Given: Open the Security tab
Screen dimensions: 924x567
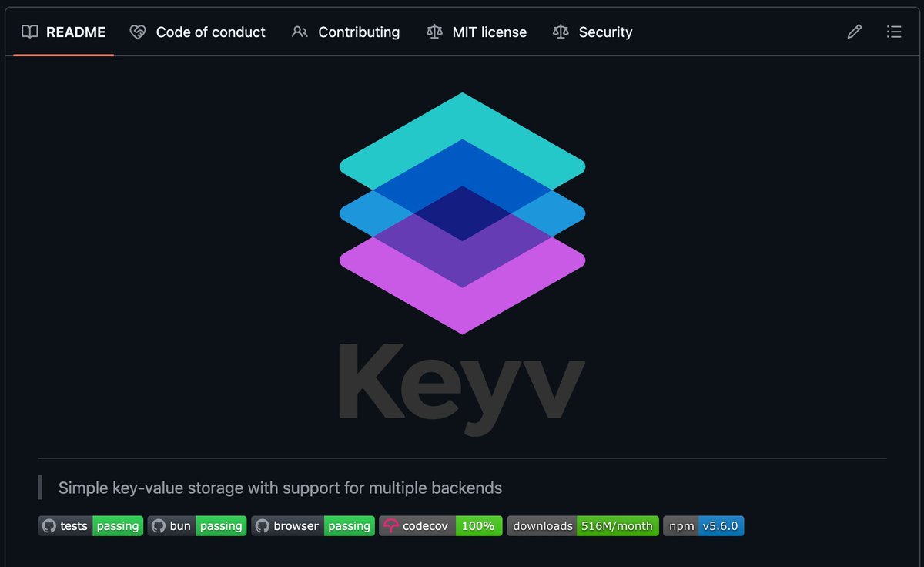Looking at the screenshot, I should click(592, 32).
